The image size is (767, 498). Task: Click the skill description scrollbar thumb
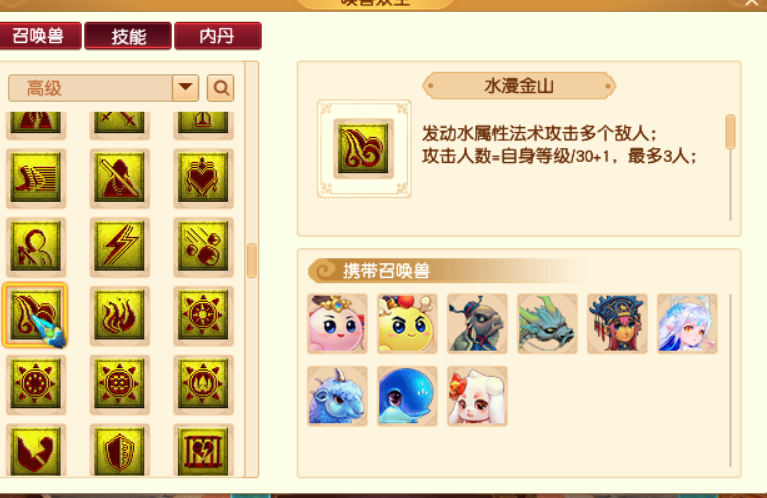[730, 131]
